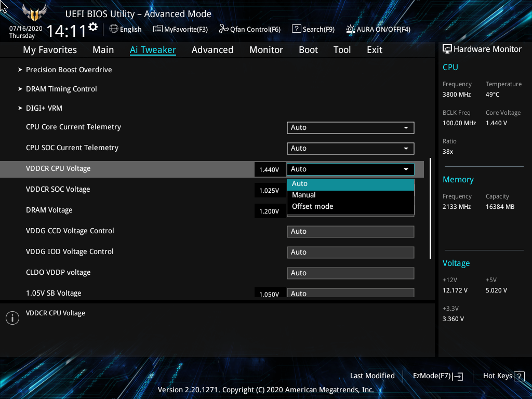
Task: Select the VDDCR CPU Voltage row label
Action: (58, 169)
